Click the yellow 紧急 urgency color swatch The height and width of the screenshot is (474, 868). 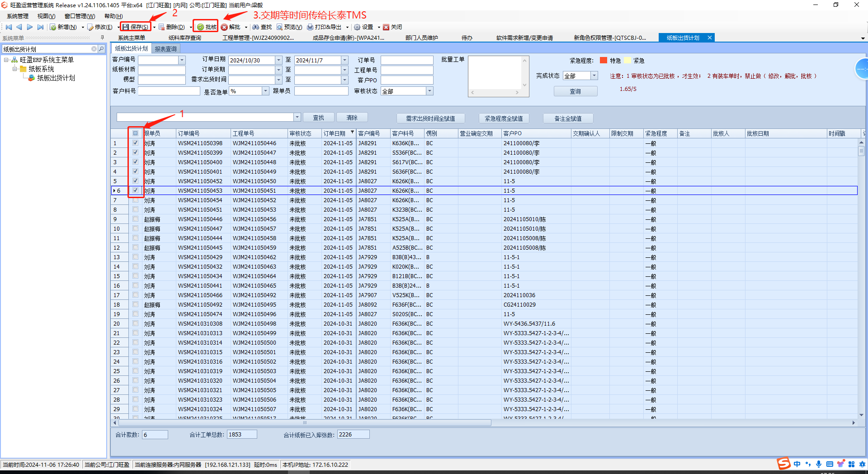coord(627,60)
